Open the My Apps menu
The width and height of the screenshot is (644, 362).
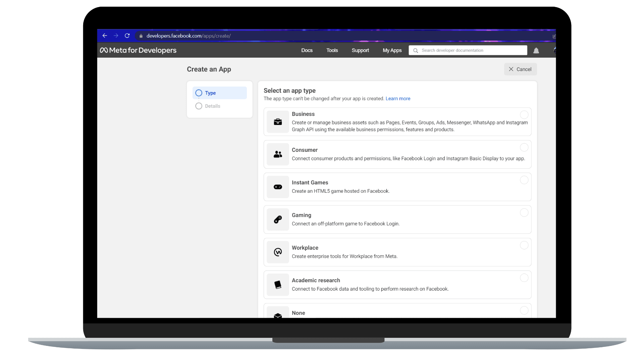click(x=392, y=50)
